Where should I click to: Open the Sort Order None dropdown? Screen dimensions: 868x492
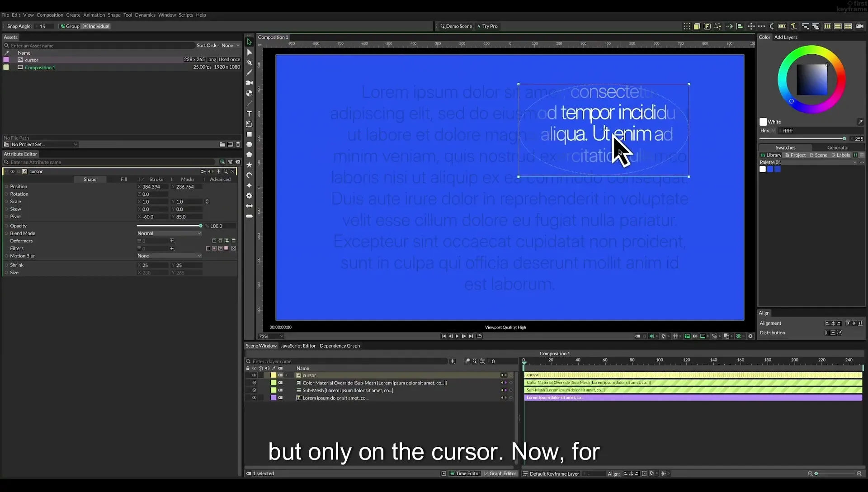pyautogui.click(x=231, y=46)
